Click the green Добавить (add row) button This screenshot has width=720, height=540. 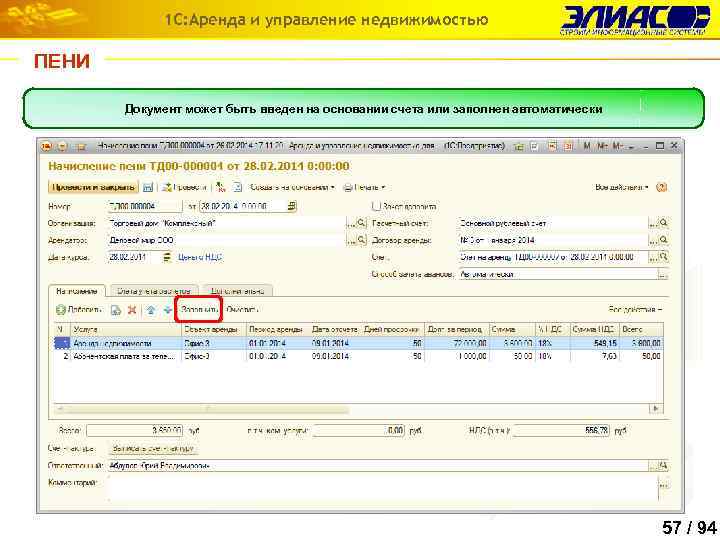click(79, 310)
